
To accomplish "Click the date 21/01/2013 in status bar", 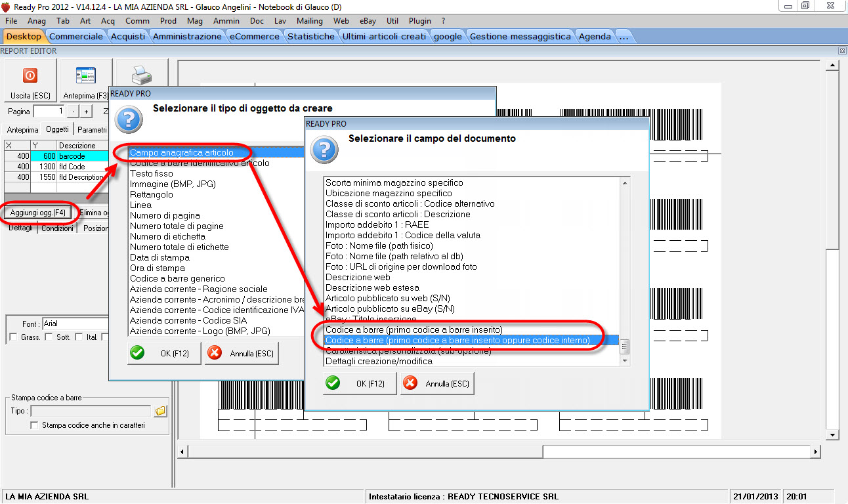I will [755, 497].
